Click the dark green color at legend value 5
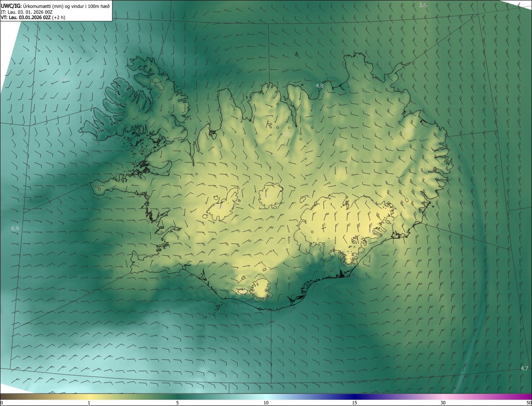532x406 pixels. tap(177, 397)
